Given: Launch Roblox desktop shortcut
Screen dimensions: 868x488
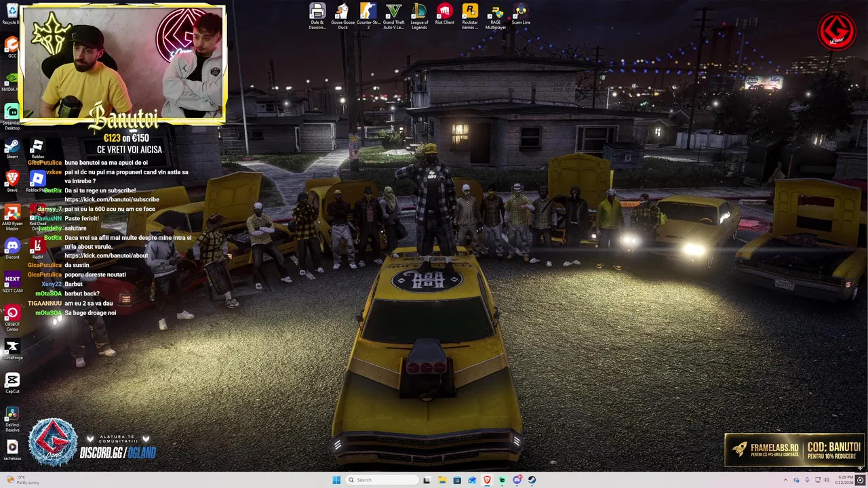Looking at the screenshot, I should (37, 149).
